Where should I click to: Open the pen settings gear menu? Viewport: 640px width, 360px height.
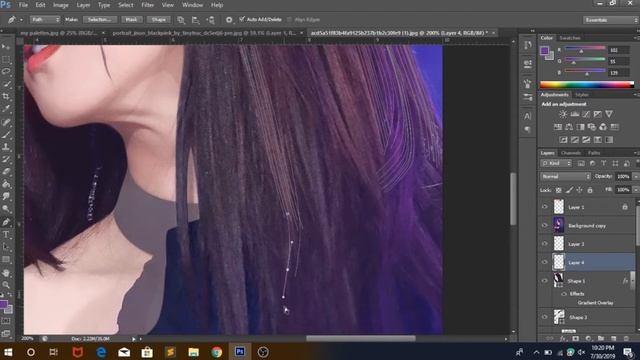pyautogui.click(x=229, y=20)
